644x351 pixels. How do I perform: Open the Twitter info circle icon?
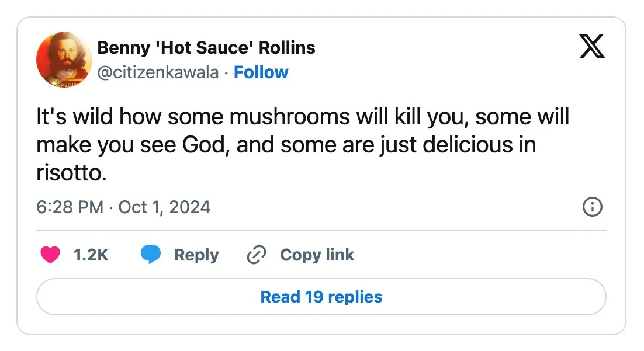coord(593,207)
